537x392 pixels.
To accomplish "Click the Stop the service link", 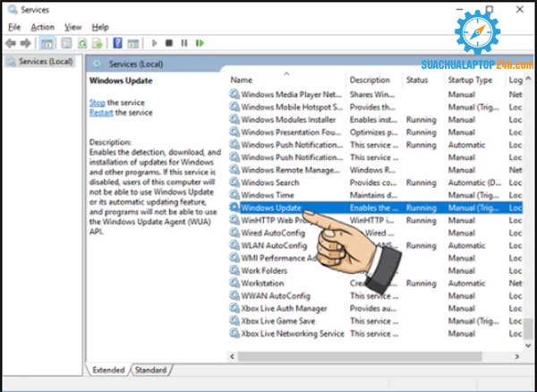I will (98, 102).
